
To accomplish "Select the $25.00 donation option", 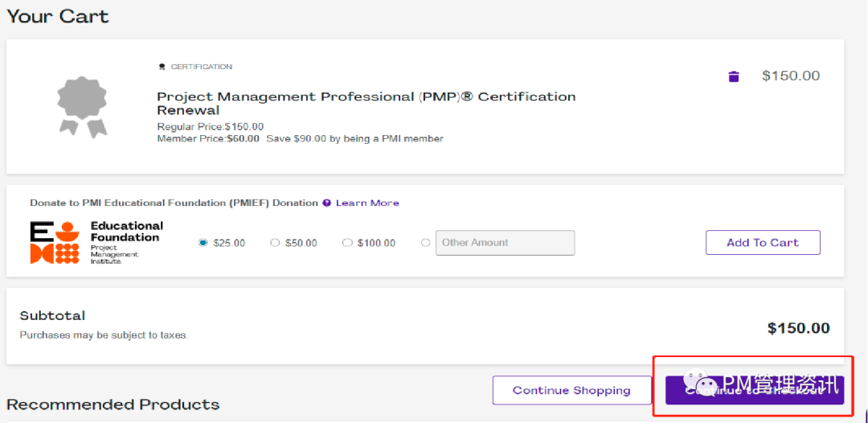I will coord(203,243).
